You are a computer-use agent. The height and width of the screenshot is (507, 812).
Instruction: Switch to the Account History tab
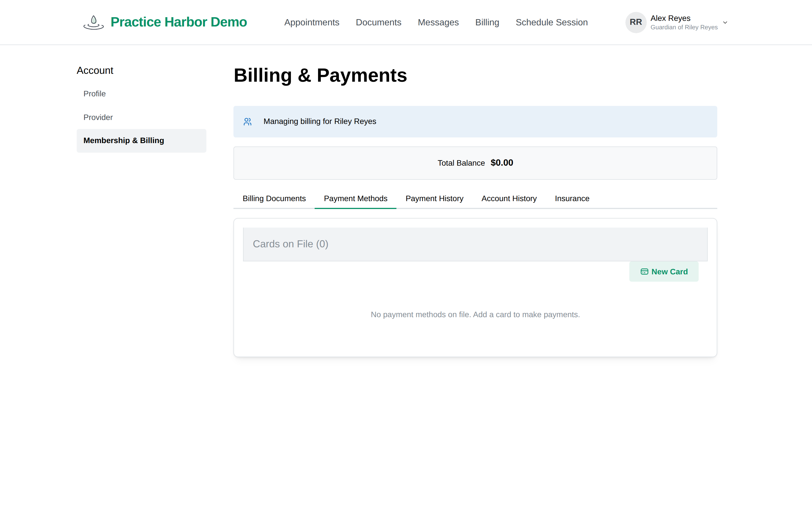(509, 199)
